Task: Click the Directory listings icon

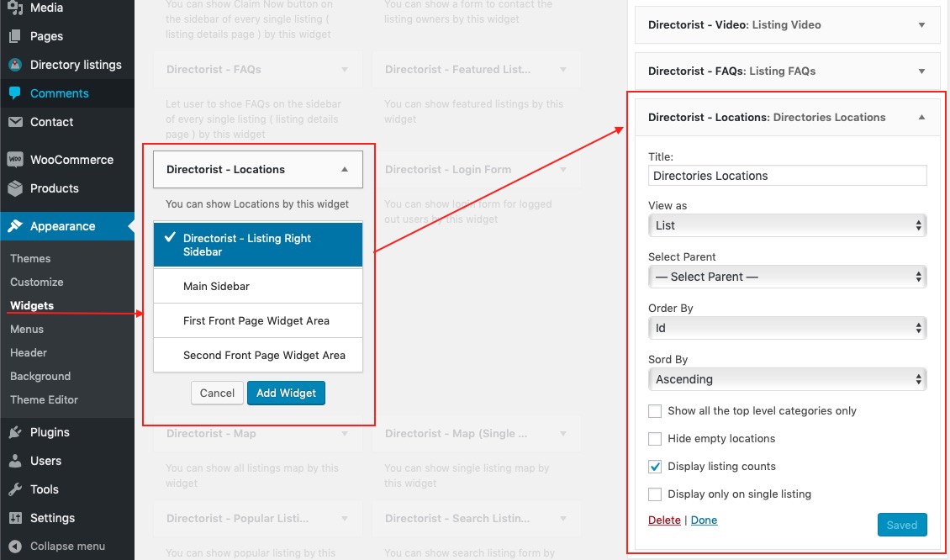Action: coord(15,65)
